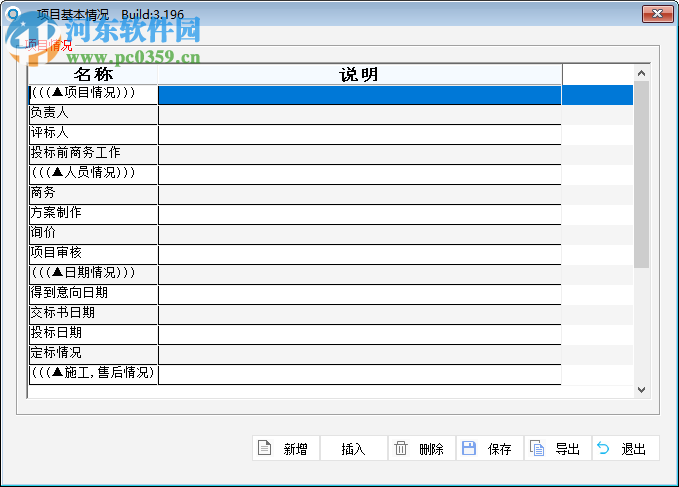Click the 说明 cell for 定标情况

pyautogui.click(x=360, y=354)
